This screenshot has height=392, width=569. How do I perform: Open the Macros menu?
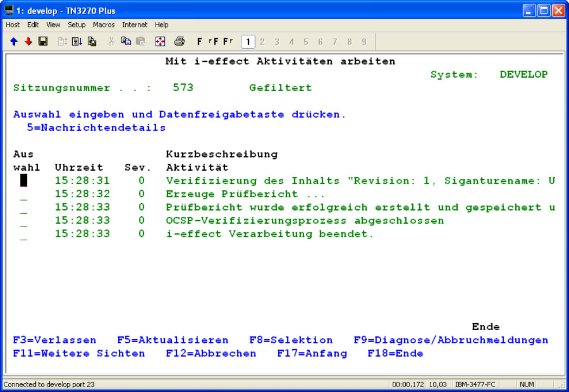pyautogui.click(x=104, y=25)
